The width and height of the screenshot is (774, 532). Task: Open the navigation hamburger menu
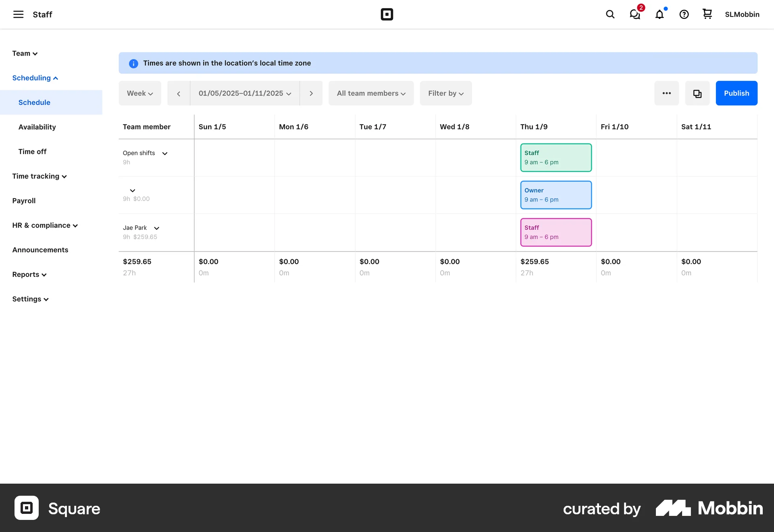pos(19,15)
